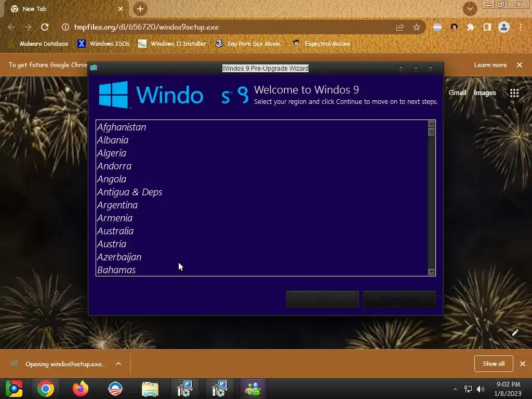This screenshot has width=532, height=399.
Task: Toggle the Chrome side panel icon
Action: pyautogui.click(x=487, y=27)
